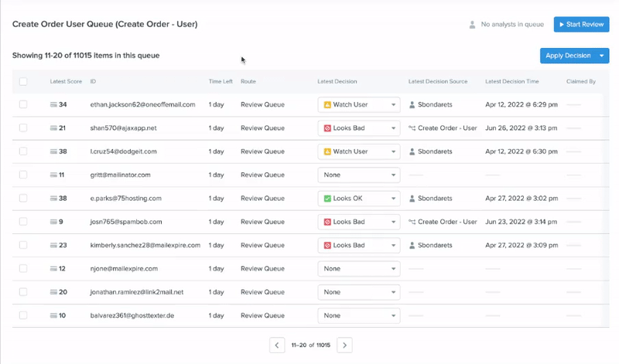Check the box for josn765@spambob.com
Viewport: 619px width, 364px height.
(23, 222)
